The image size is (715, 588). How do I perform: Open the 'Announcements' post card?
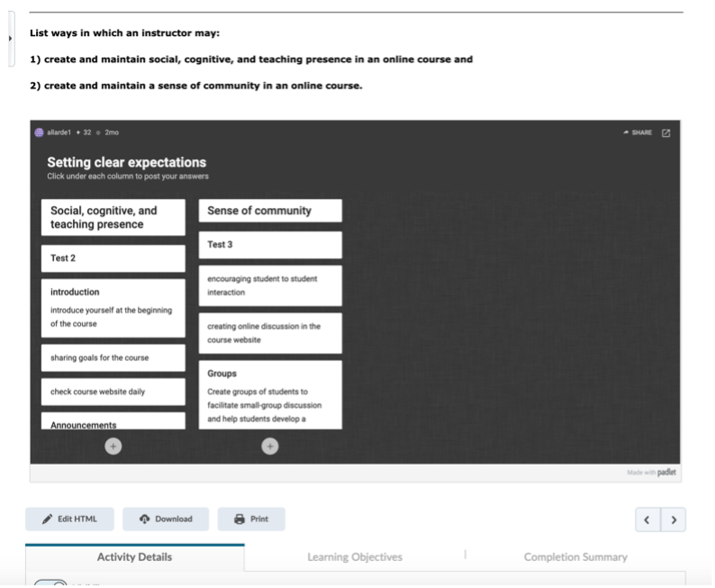[113, 421]
